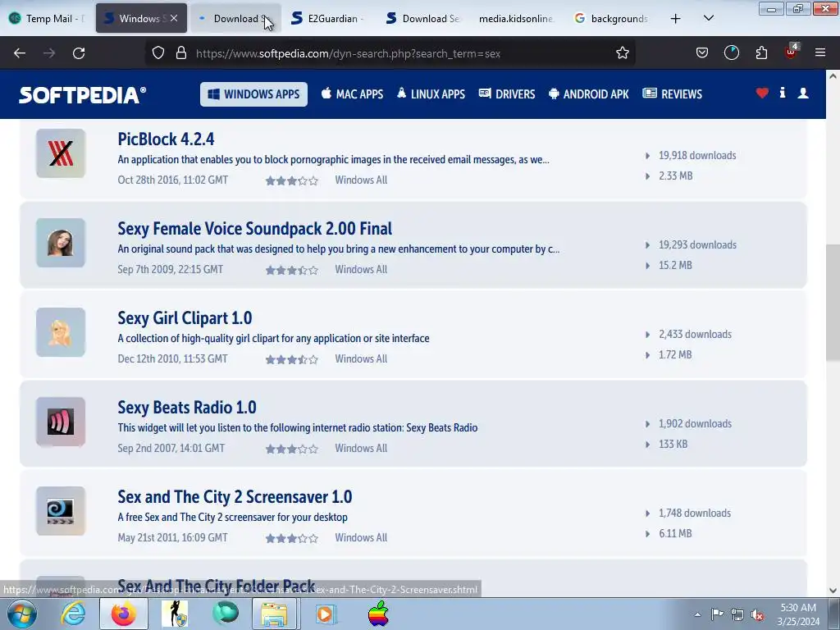Bookmark this page with the star
840x630 pixels.
click(622, 52)
